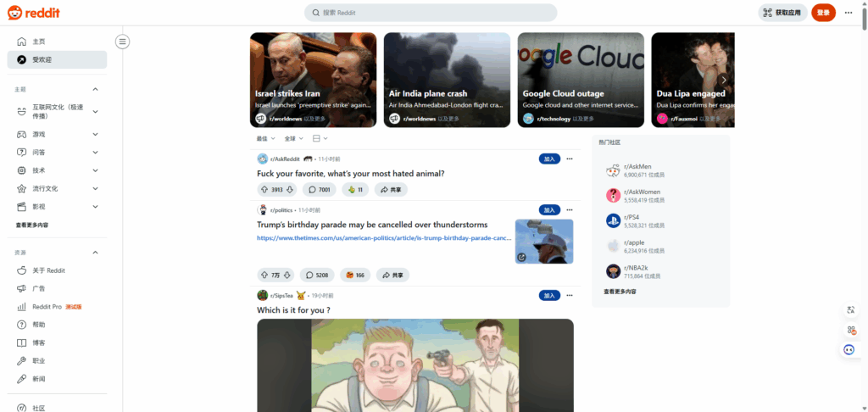Open 帮助 in the sidebar
Screen dimensions: 868x412
57,325
